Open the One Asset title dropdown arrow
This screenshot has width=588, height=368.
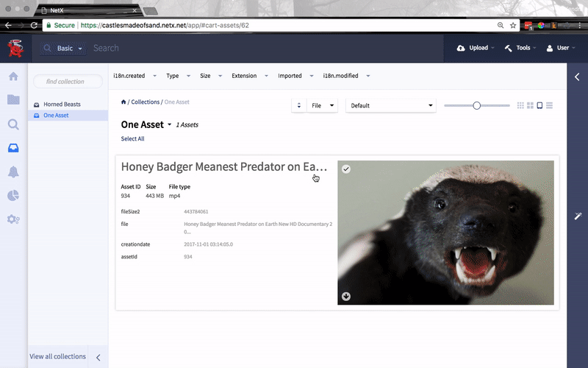(x=170, y=125)
